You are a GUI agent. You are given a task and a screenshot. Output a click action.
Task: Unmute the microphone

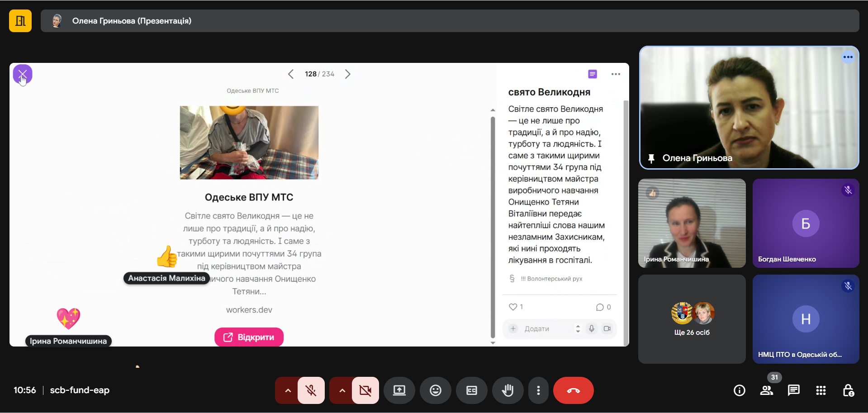click(x=311, y=390)
